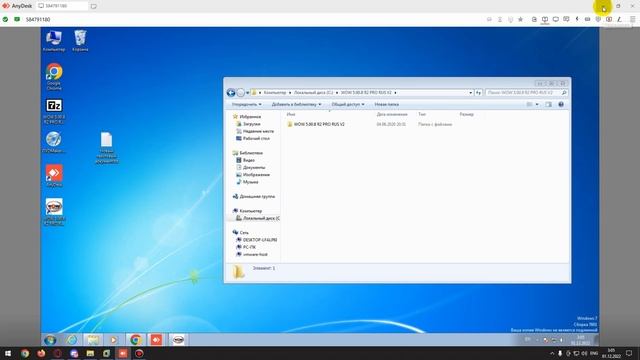Open Рабочий стол in navigation pane
This screenshot has height=360, width=640.
click(253, 138)
